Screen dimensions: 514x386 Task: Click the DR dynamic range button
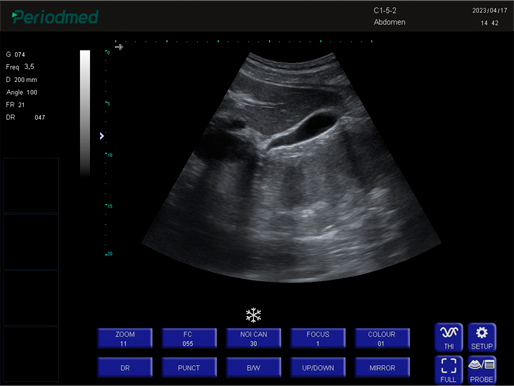tap(125, 367)
